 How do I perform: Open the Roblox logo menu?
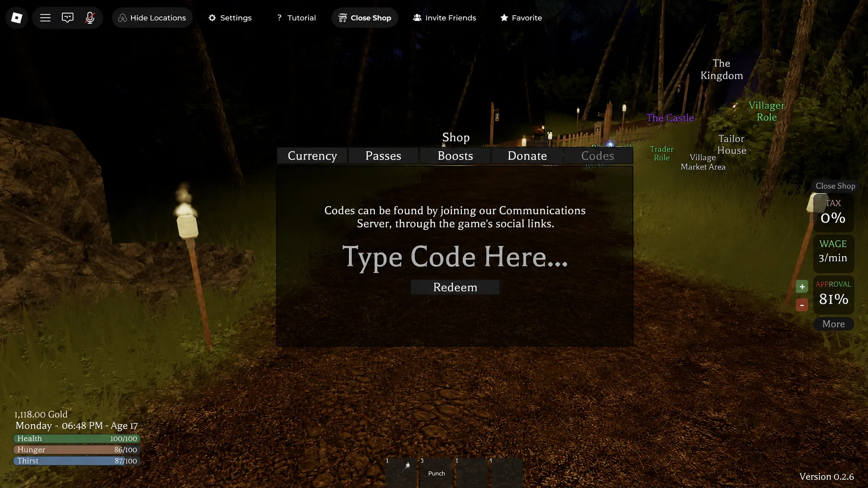click(x=17, y=18)
